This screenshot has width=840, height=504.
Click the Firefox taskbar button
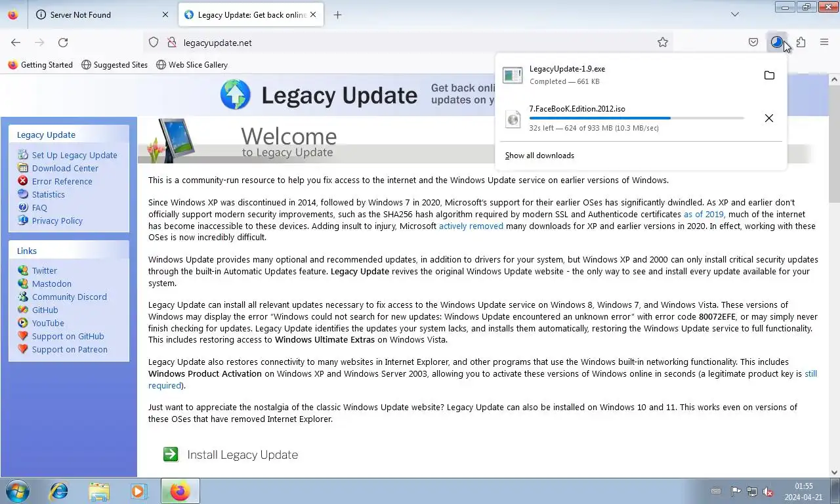tap(180, 491)
